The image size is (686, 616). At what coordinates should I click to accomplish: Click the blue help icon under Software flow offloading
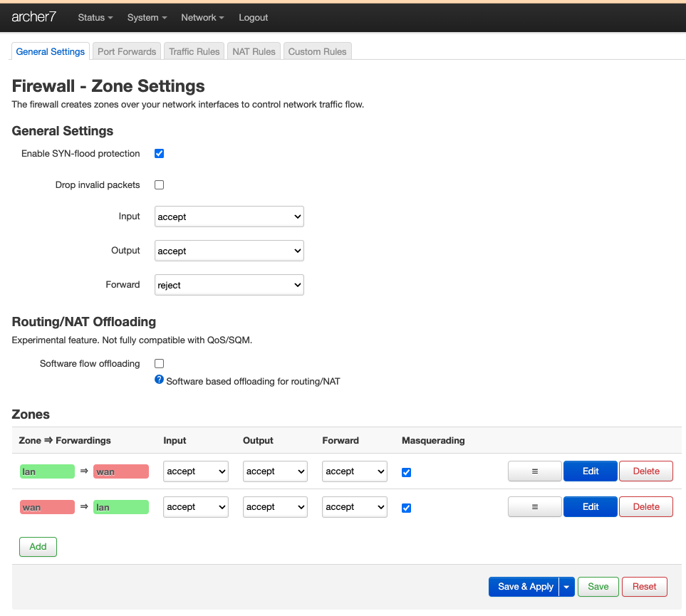click(160, 380)
